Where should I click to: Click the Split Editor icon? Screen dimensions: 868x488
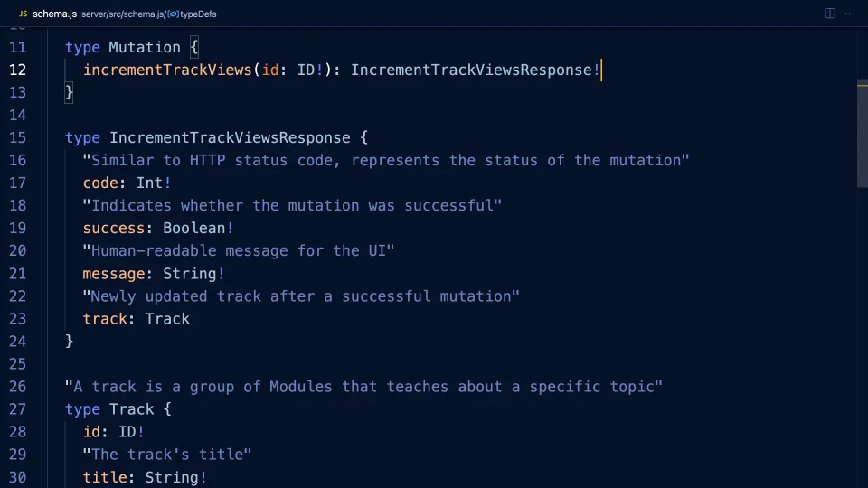tap(829, 14)
